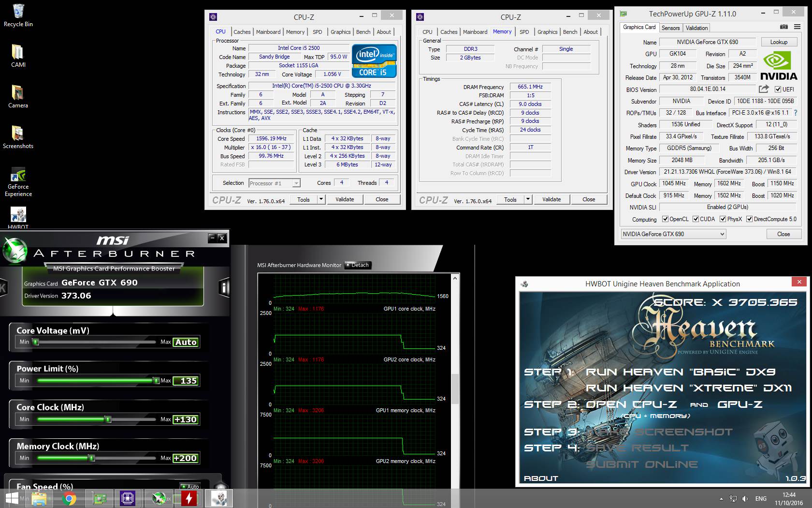Screen dimensions: 812x508
Task: Click the GPU-Z BIOS export share icon
Action: coord(764,89)
